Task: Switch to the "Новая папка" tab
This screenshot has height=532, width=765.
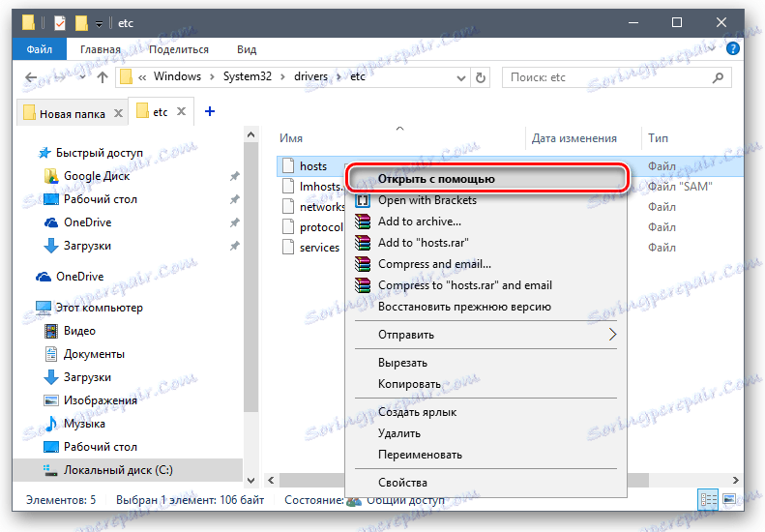Action: [x=72, y=113]
